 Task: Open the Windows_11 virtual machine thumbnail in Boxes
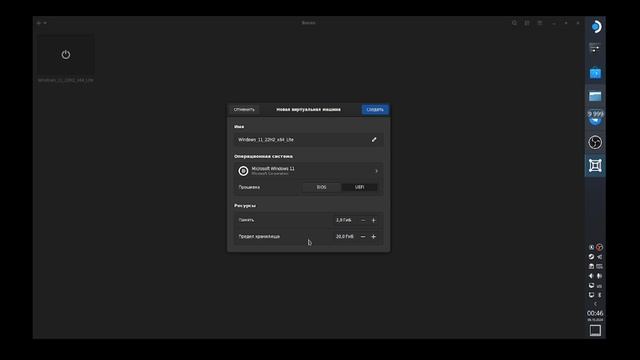click(x=66, y=55)
